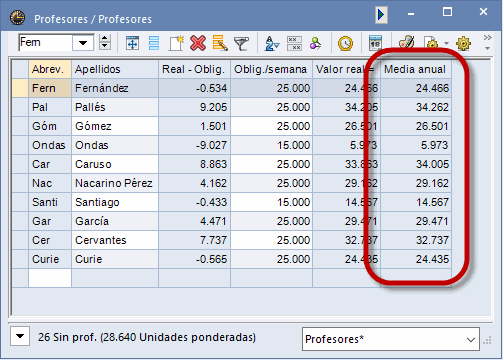
Task: Select the García surname cell
Action: 115,221
